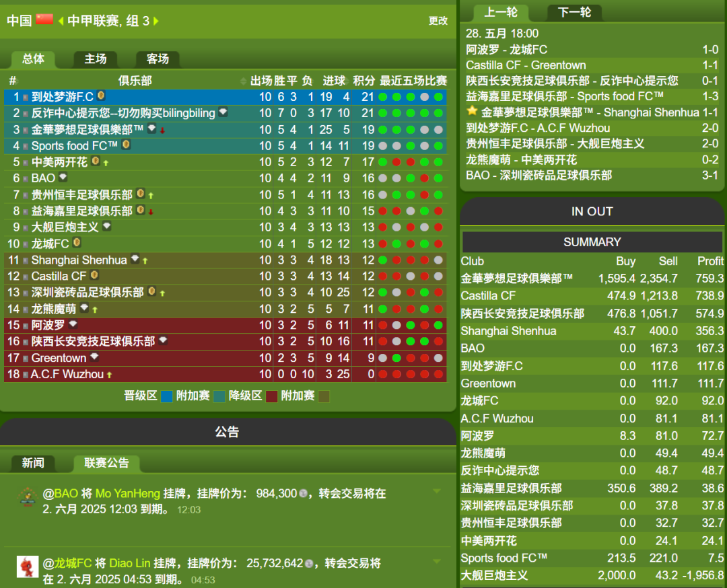
Task: Go to the next league group with the right arrow
Action: pyautogui.click(x=155, y=22)
